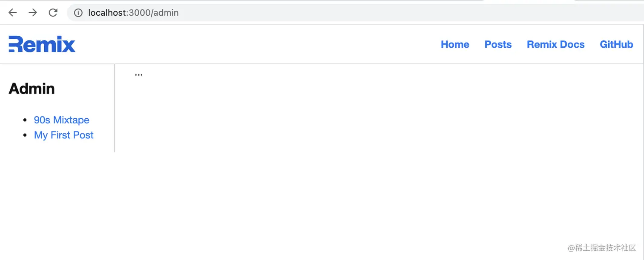Click the bullet beside 90s Mixtape

25,120
